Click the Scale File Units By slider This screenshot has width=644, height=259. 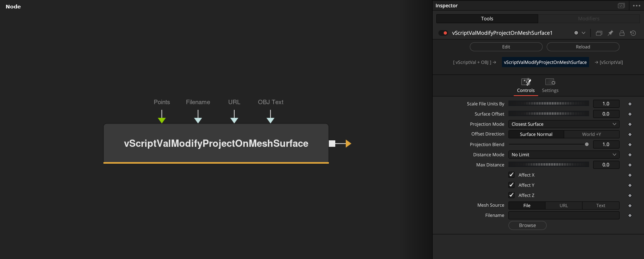tap(549, 104)
